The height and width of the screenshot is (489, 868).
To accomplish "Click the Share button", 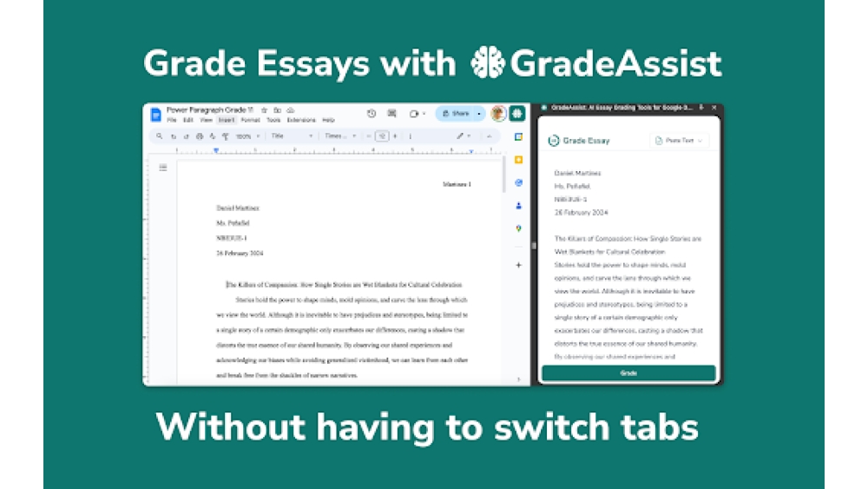I will coord(456,114).
